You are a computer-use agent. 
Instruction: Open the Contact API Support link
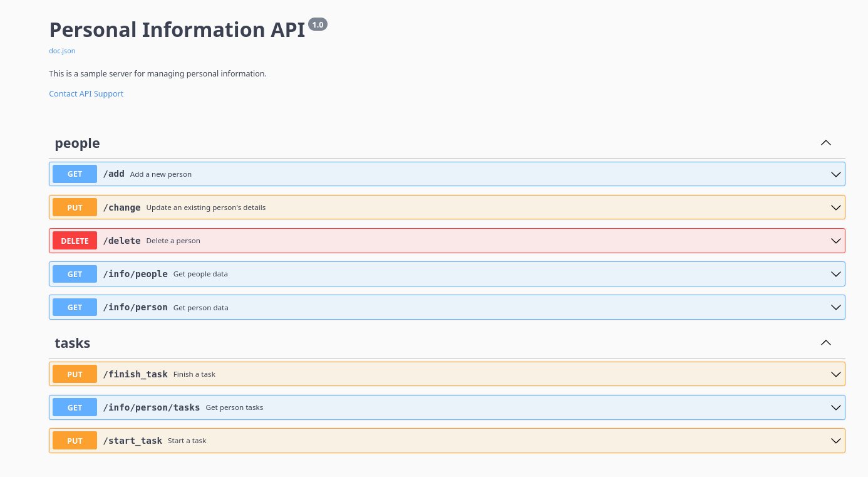tap(86, 94)
